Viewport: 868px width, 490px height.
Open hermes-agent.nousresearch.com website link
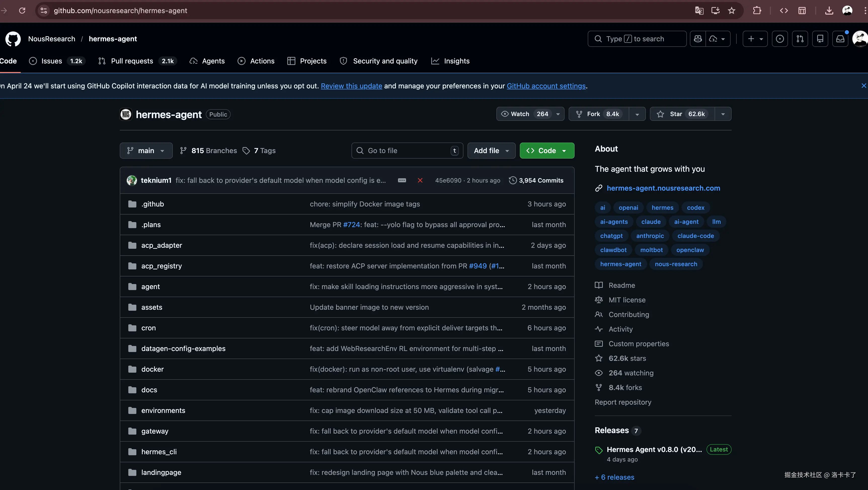click(x=663, y=188)
